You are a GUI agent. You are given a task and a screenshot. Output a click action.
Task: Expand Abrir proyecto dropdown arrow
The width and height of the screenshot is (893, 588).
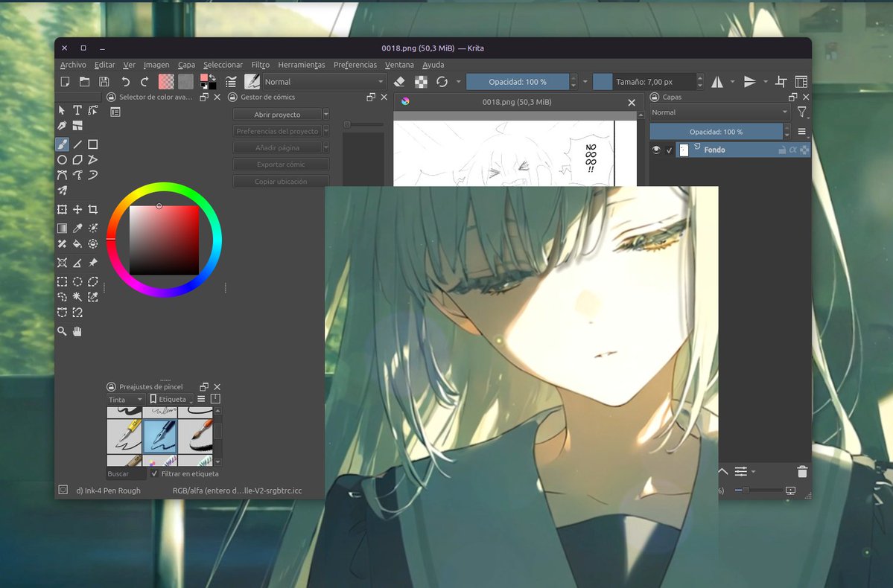click(x=325, y=115)
